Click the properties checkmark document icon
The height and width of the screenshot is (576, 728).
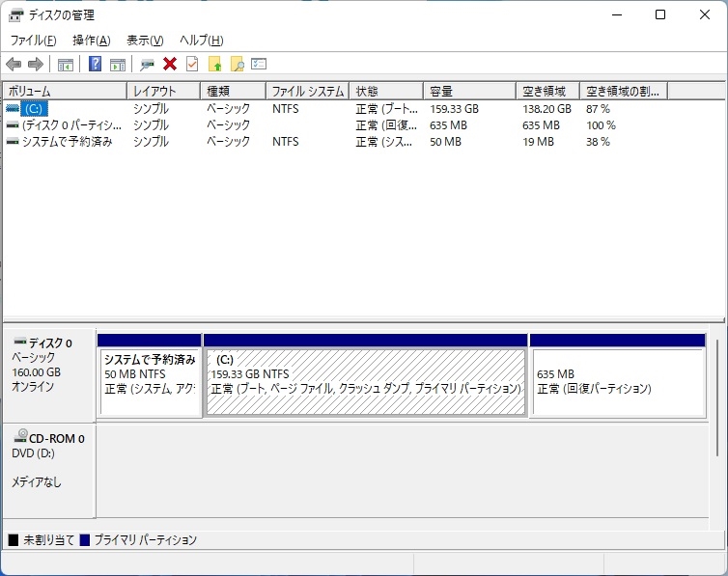[x=192, y=64]
